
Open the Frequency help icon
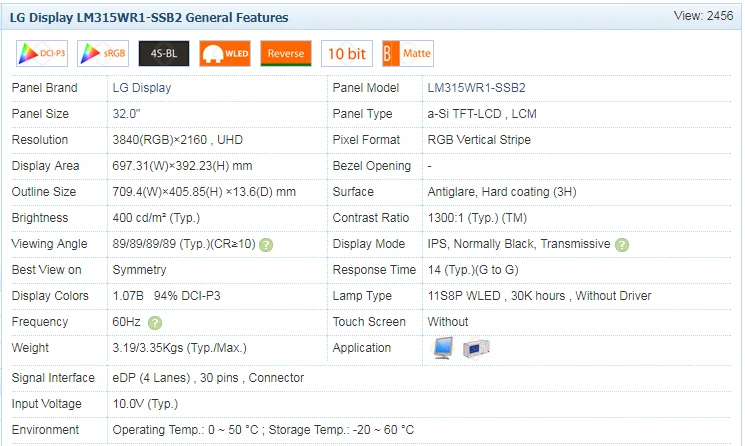(155, 323)
